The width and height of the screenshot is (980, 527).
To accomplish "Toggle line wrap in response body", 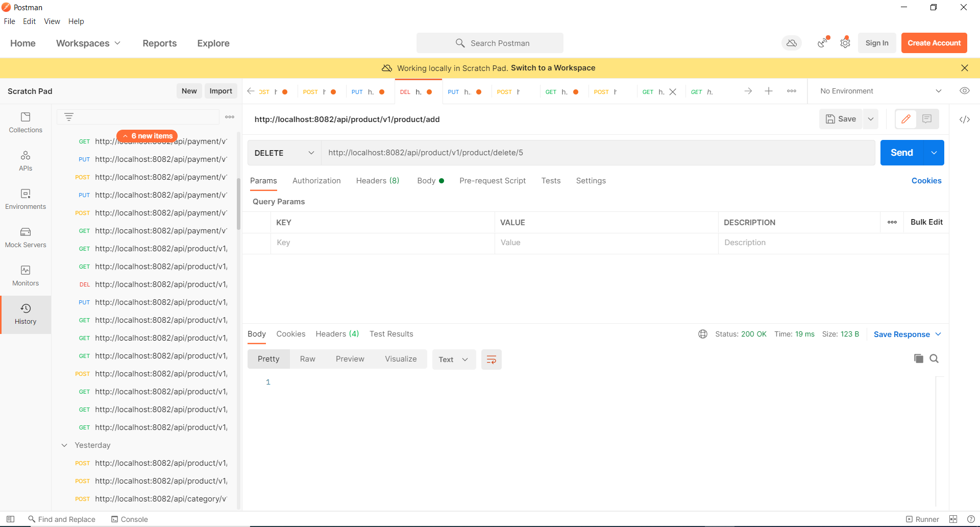I will 491,360.
